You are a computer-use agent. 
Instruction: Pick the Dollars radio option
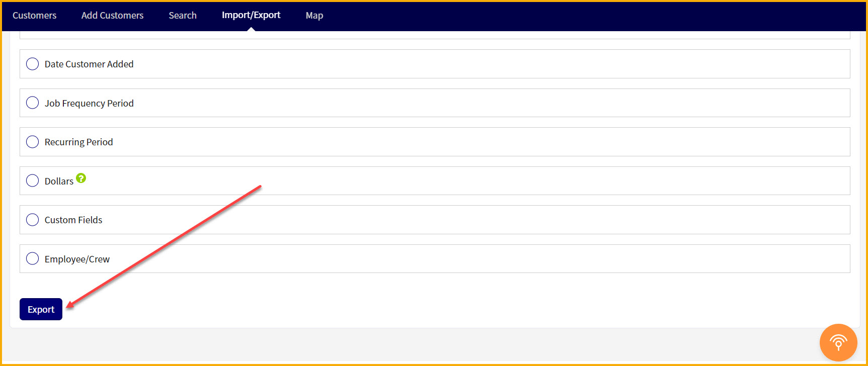[x=32, y=180]
